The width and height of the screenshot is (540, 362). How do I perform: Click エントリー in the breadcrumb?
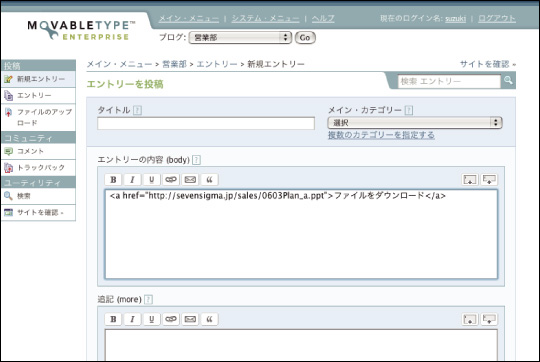tap(217, 64)
